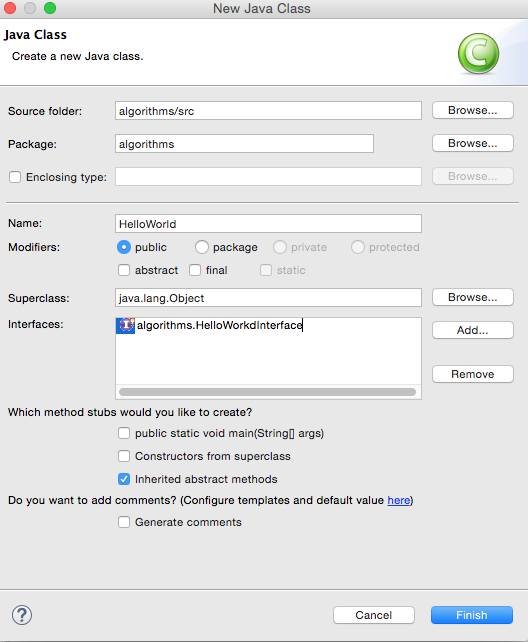528x642 pixels.
Task: Remove the selected interface
Action: coord(473,374)
